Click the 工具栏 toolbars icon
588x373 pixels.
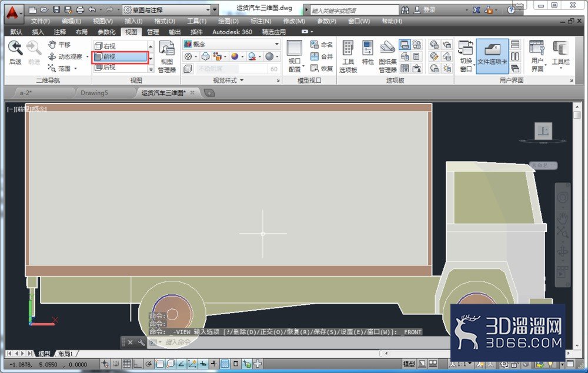tap(560, 48)
